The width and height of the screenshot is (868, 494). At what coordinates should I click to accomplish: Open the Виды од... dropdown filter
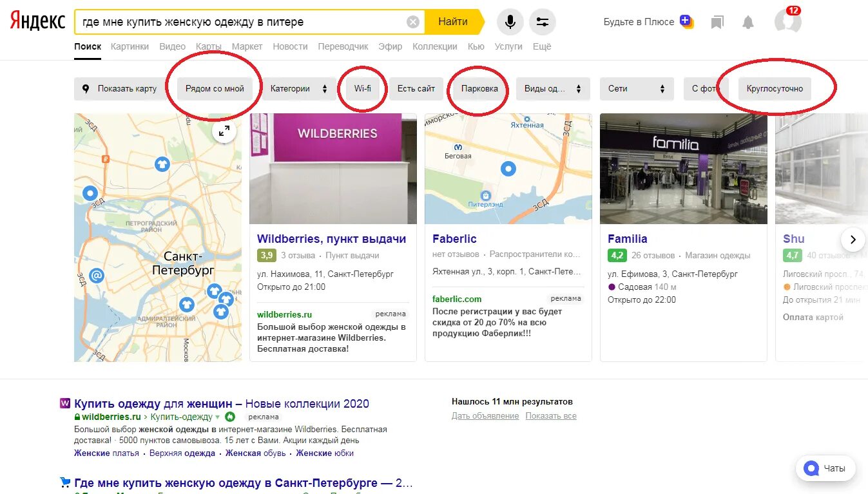(553, 89)
